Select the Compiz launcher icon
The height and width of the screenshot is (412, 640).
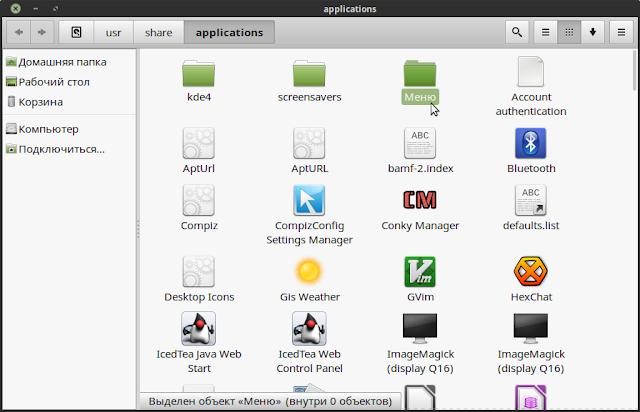(x=199, y=200)
